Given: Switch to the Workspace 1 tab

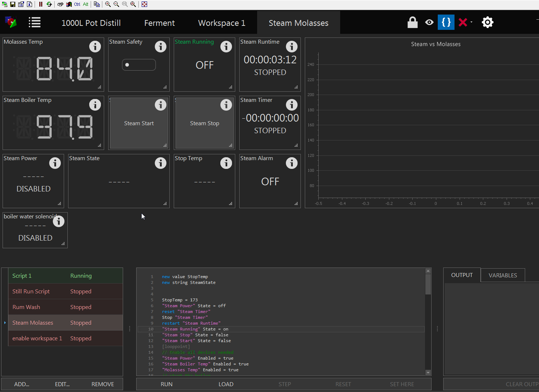Looking at the screenshot, I should (222, 23).
